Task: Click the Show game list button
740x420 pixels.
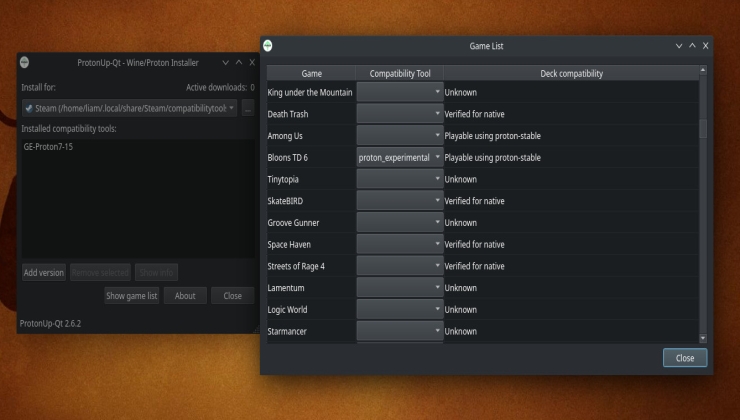Action: (132, 295)
